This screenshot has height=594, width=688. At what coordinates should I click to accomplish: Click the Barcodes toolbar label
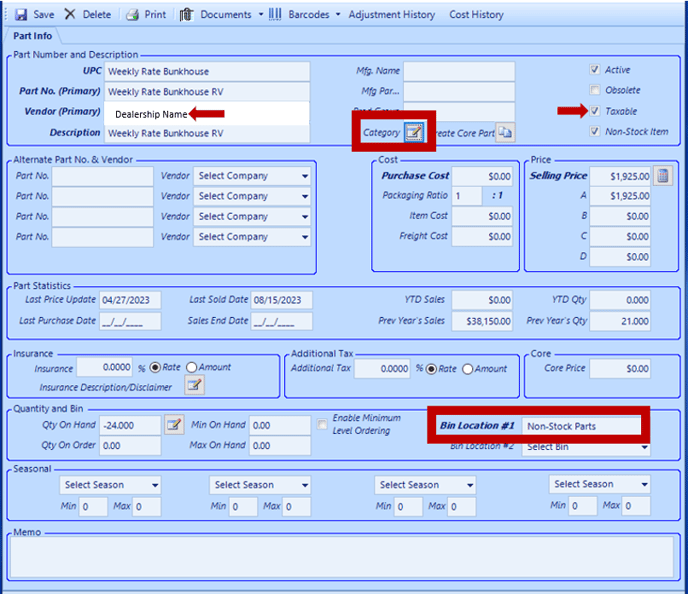coord(309,14)
